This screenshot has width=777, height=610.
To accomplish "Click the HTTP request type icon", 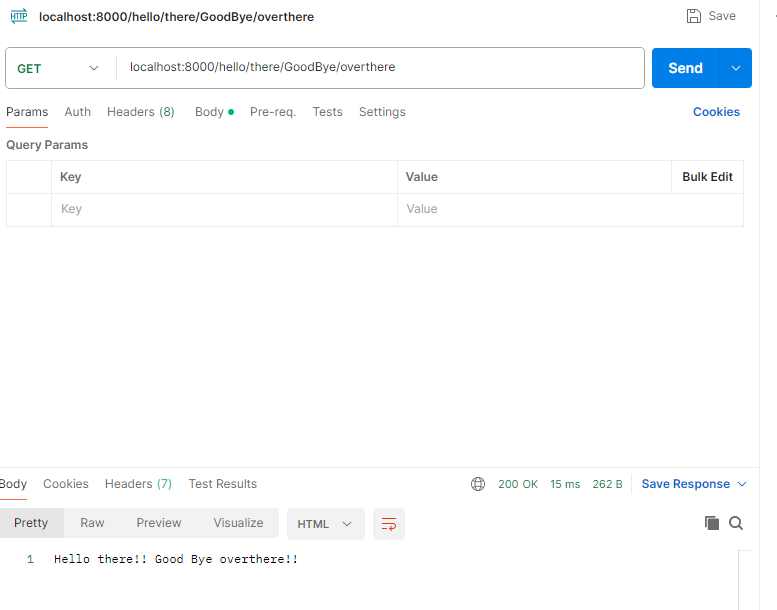I will coord(19,16).
